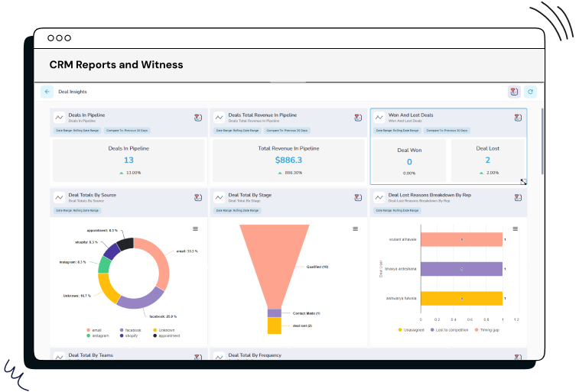This screenshot has height=392, width=579.
Task: Go back using the arrow beside Deal Insights
Action: pos(47,92)
